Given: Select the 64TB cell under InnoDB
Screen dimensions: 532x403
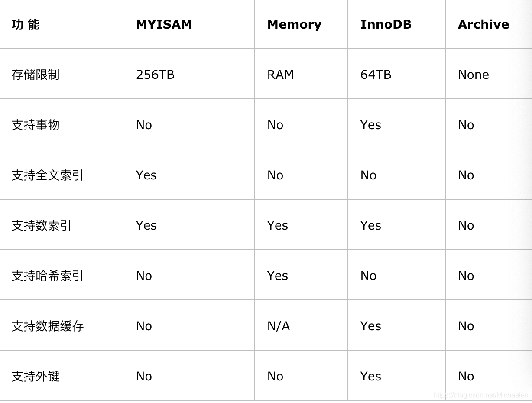Looking at the screenshot, I should (376, 75).
